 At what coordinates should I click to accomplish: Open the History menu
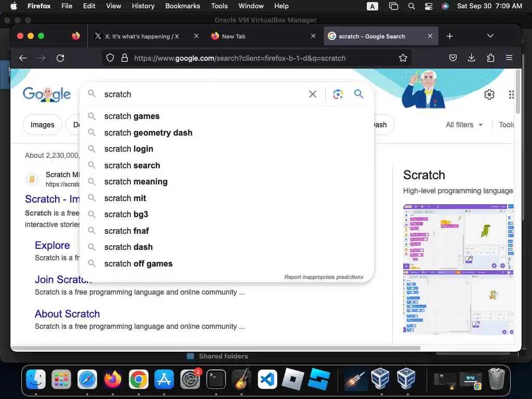tap(143, 6)
